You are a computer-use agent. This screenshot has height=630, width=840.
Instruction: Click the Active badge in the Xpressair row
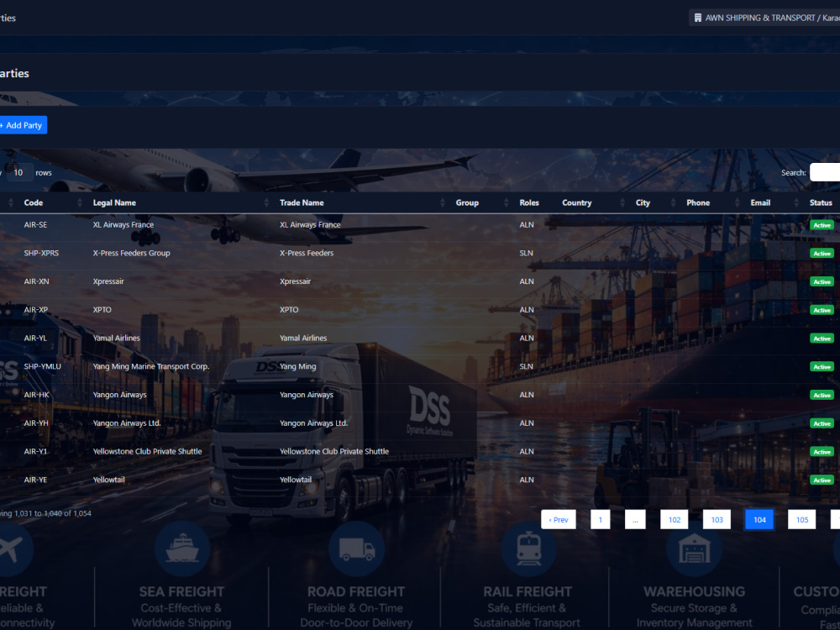(822, 281)
